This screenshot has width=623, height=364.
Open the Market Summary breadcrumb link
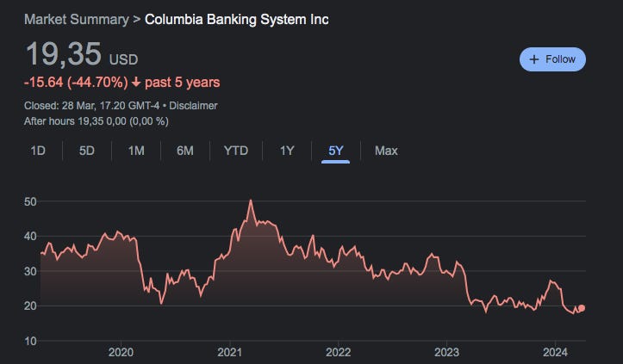(x=77, y=20)
